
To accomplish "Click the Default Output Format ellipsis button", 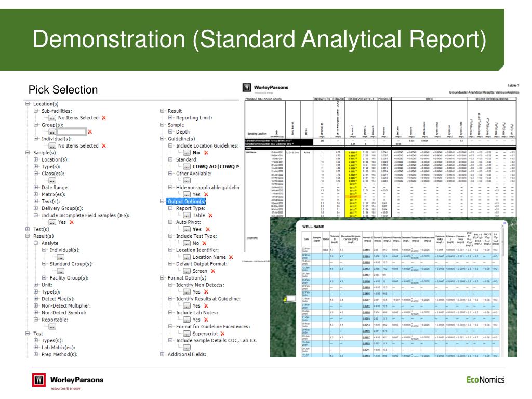I will (187, 271).
